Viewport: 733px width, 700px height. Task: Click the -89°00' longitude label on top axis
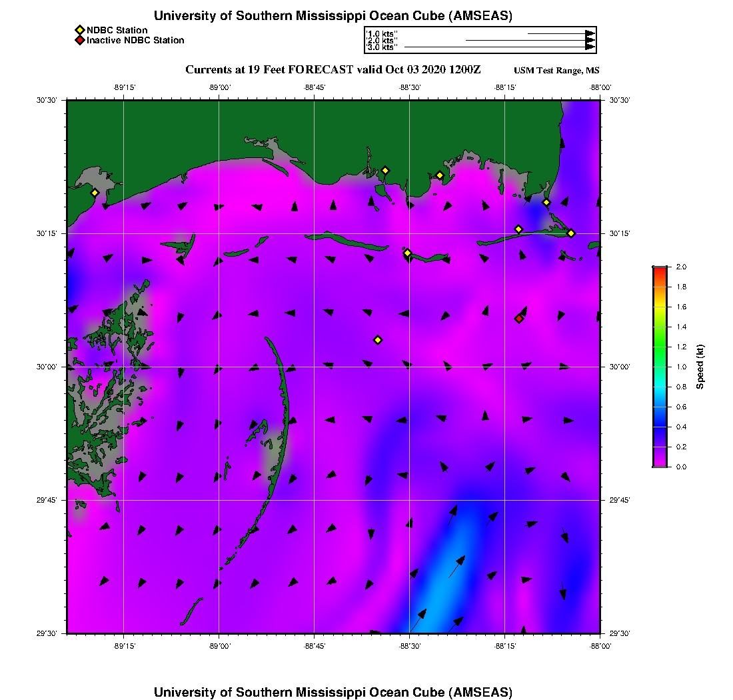219,87
